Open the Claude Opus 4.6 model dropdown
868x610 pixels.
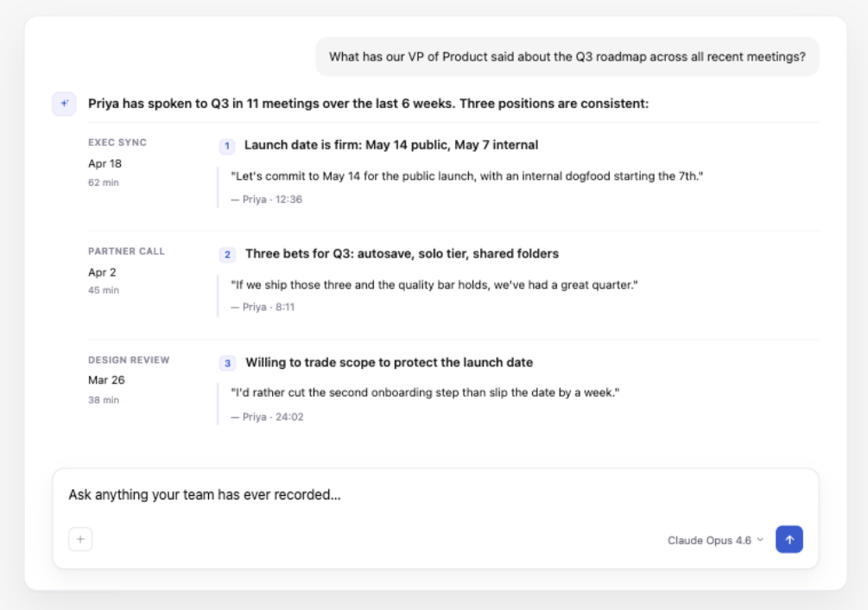click(715, 540)
